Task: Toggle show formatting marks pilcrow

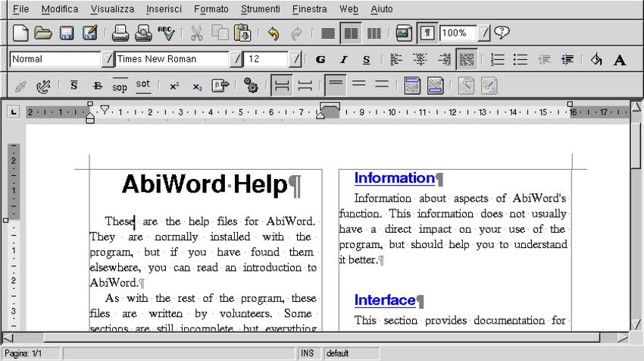Action: point(427,33)
